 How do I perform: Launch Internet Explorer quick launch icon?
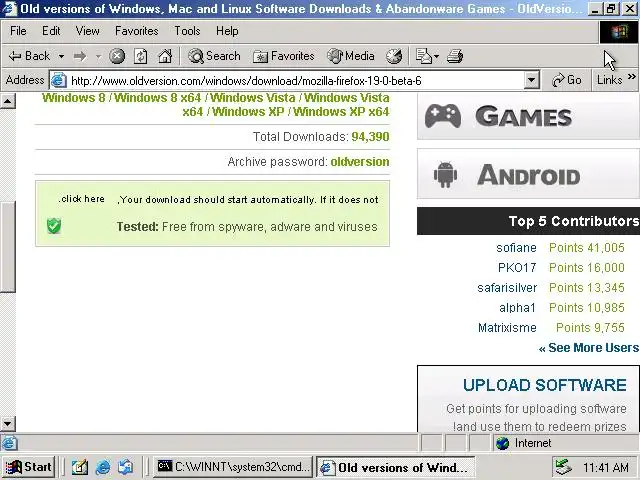pyautogui.click(x=102, y=467)
